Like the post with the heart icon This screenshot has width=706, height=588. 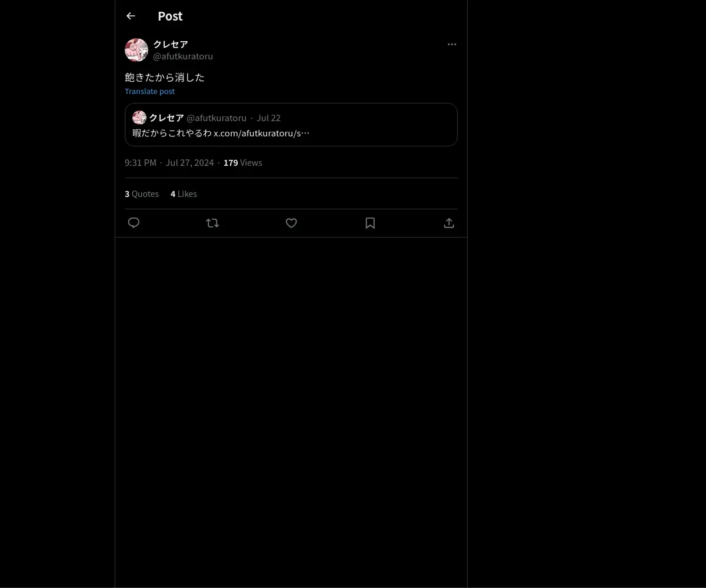tap(291, 223)
